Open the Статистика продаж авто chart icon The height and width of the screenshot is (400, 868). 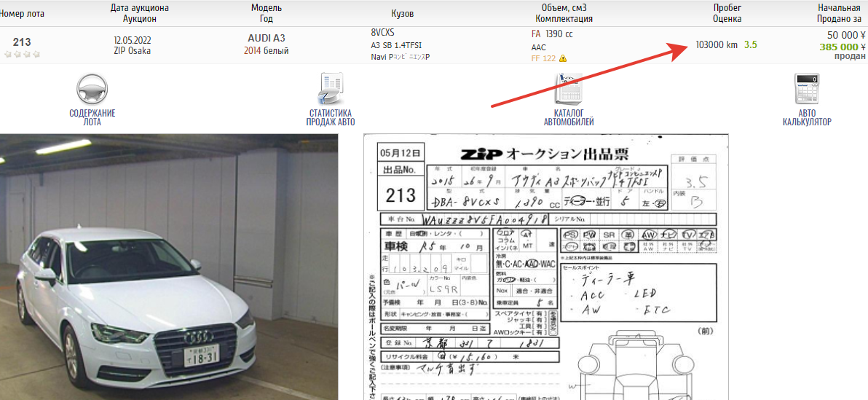pyautogui.click(x=331, y=89)
